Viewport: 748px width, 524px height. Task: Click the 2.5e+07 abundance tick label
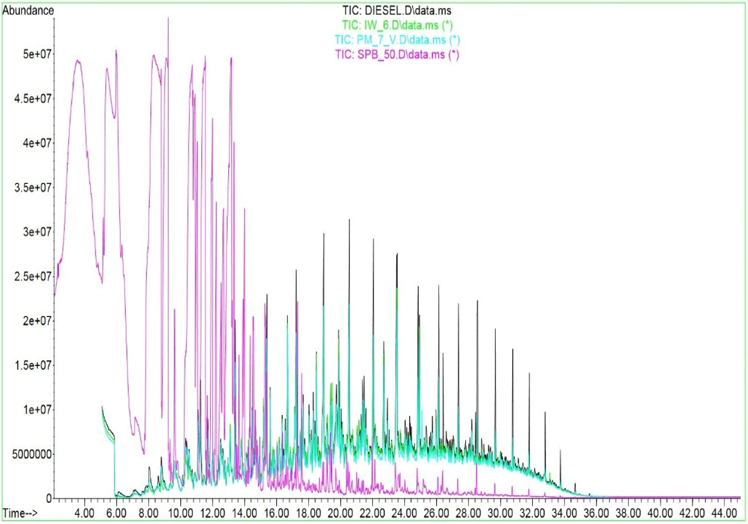tap(33, 276)
